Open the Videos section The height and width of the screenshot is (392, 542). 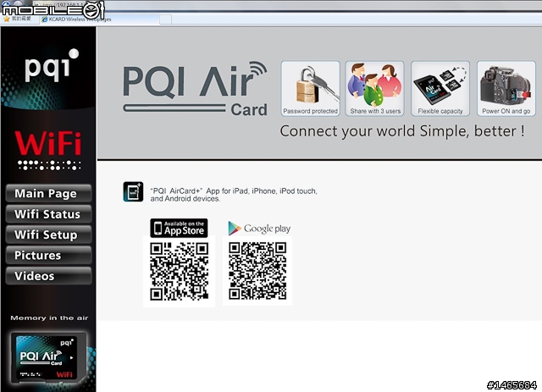click(x=49, y=276)
